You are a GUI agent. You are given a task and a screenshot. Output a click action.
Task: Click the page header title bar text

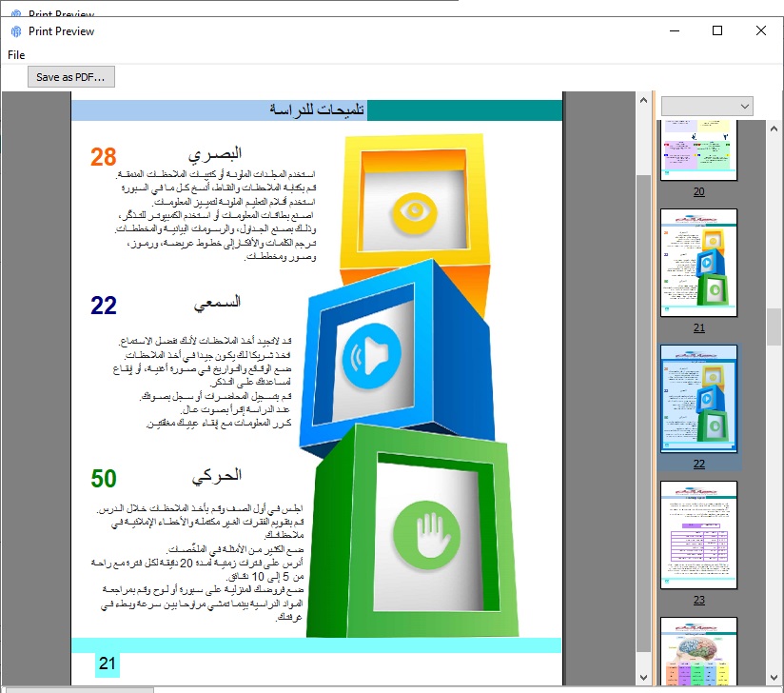[317, 109]
